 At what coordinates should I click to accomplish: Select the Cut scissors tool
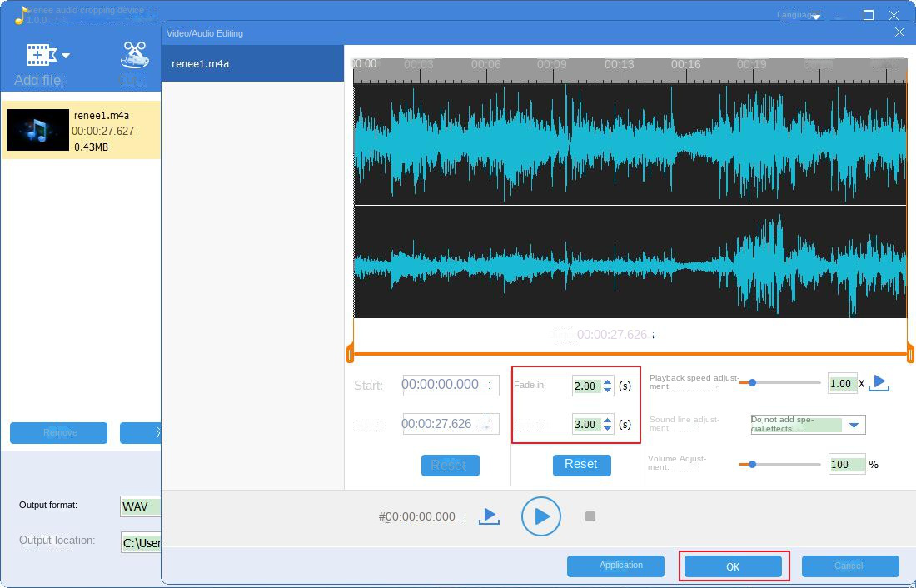pyautogui.click(x=133, y=54)
